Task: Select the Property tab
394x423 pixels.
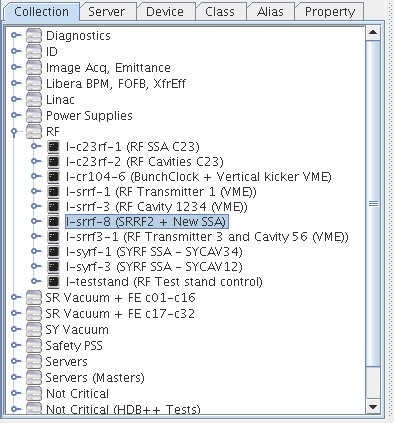Action: click(x=330, y=12)
